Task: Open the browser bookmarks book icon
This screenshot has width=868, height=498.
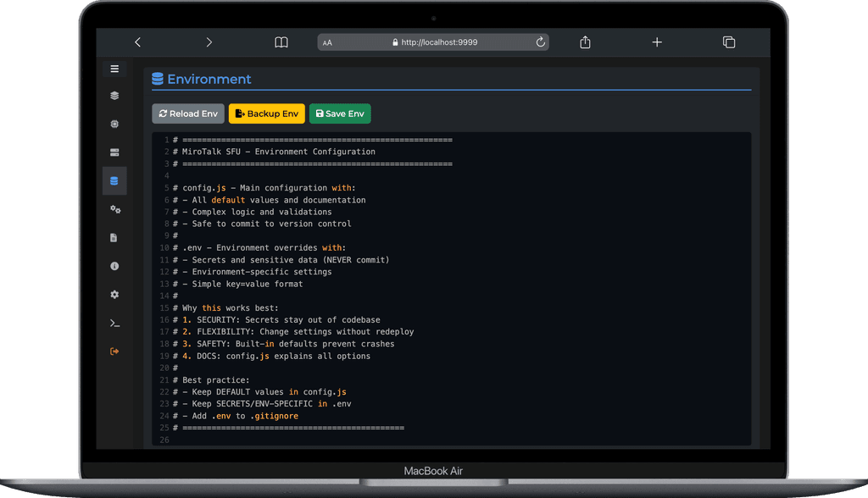Action: coord(281,42)
